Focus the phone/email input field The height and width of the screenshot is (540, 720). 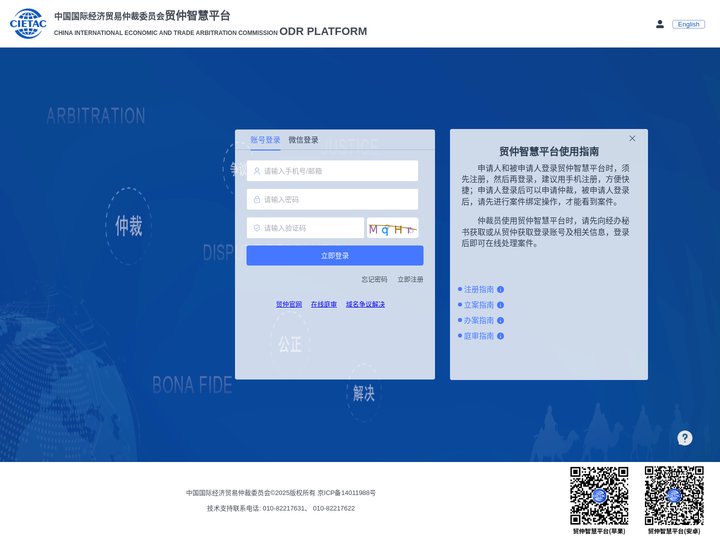332,171
